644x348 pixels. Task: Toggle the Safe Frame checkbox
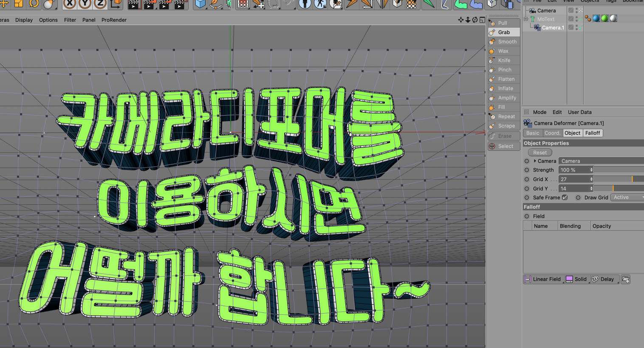coord(565,198)
